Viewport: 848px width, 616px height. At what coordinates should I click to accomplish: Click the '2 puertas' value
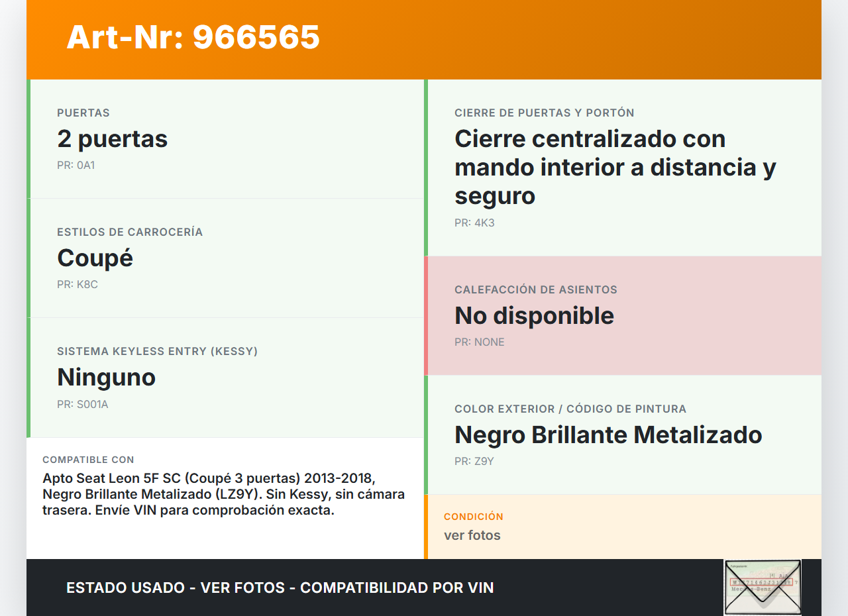pyautogui.click(x=113, y=139)
